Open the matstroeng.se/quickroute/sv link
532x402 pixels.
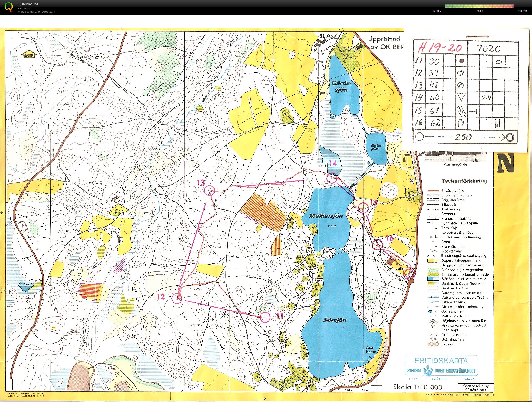pos(36,12)
